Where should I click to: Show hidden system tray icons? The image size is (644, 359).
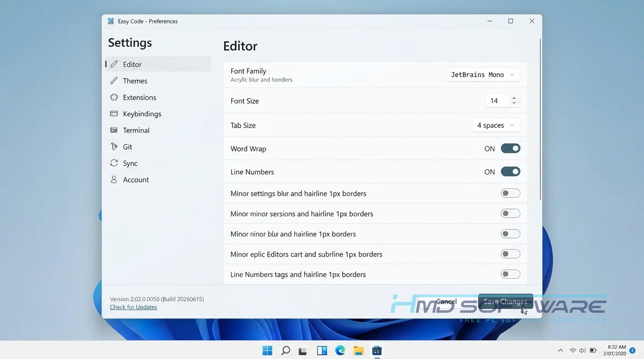click(560, 351)
